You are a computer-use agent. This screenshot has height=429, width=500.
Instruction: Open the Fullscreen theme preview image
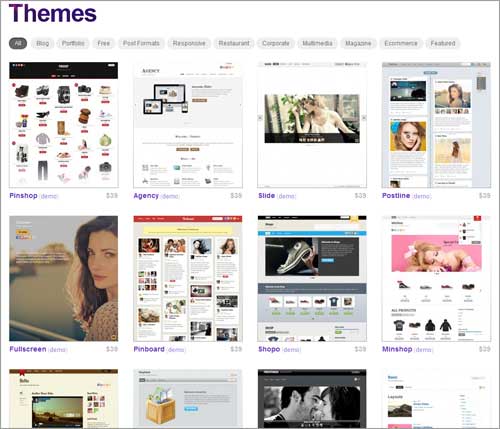pos(64,279)
